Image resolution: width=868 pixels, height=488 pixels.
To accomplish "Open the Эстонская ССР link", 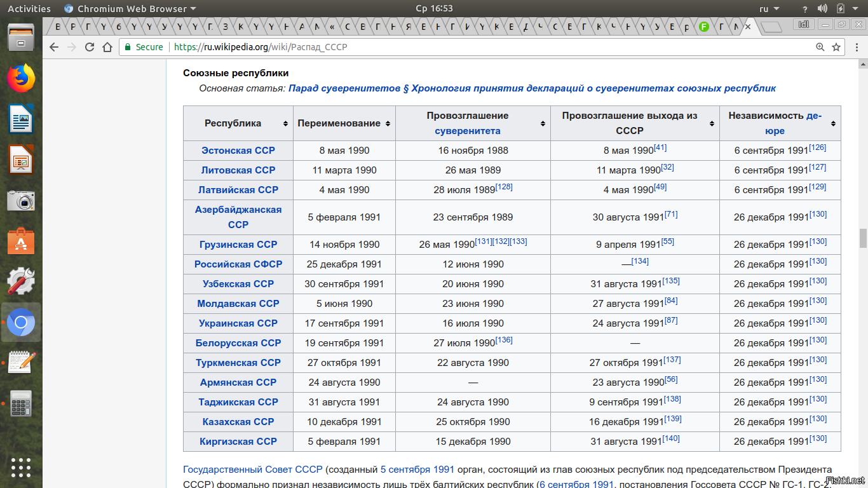I will tap(238, 151).
